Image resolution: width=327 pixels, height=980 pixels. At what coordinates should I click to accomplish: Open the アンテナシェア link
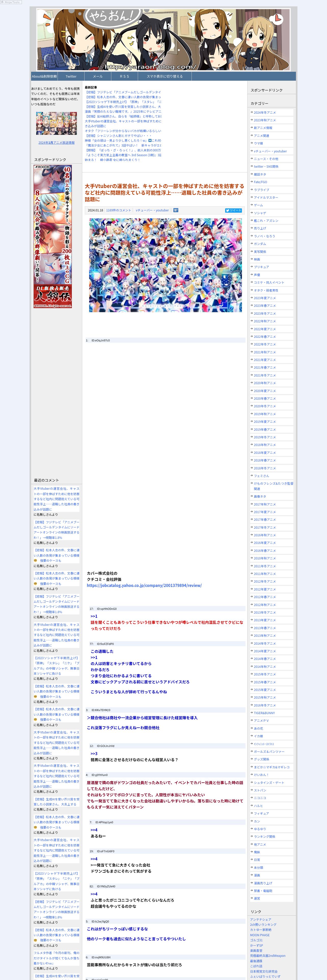point(261,919)
